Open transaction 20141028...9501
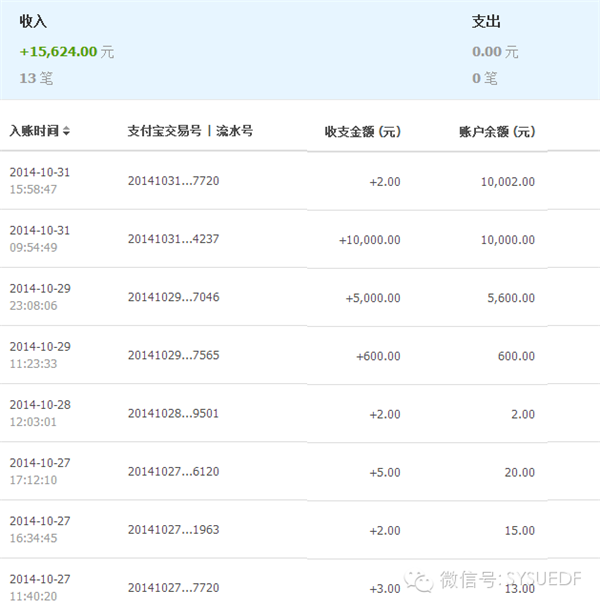This screenshot has height=609, width=600. point(173,414)
